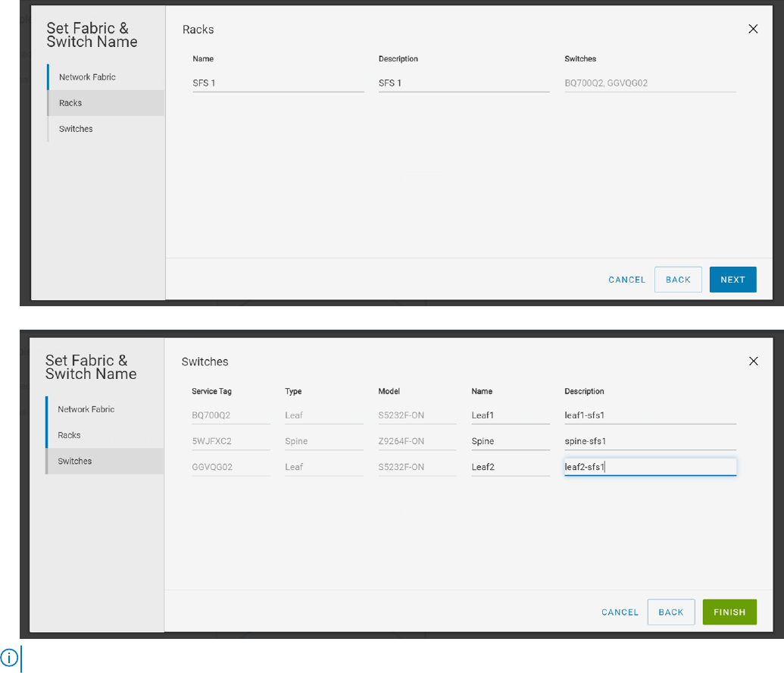The height and width of the screenshot is (673, 784).
Task: Click S5232F-ON model in GGVQG02 row
Action: pos(417,467)
